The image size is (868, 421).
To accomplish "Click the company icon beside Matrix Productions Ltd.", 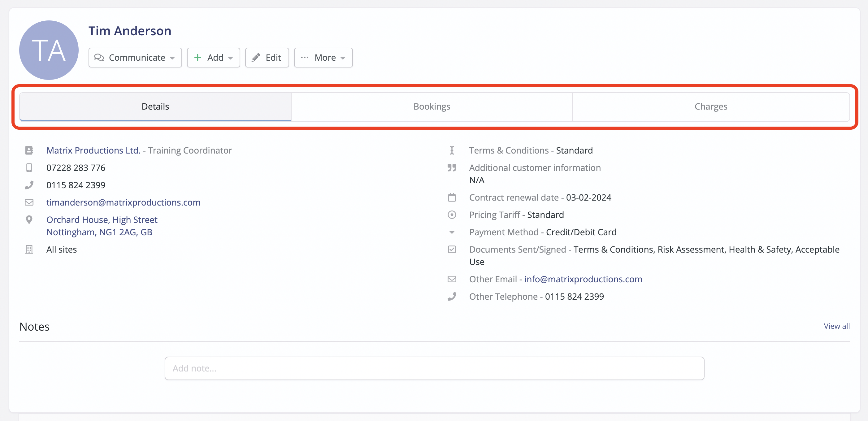I will (29, 150).
